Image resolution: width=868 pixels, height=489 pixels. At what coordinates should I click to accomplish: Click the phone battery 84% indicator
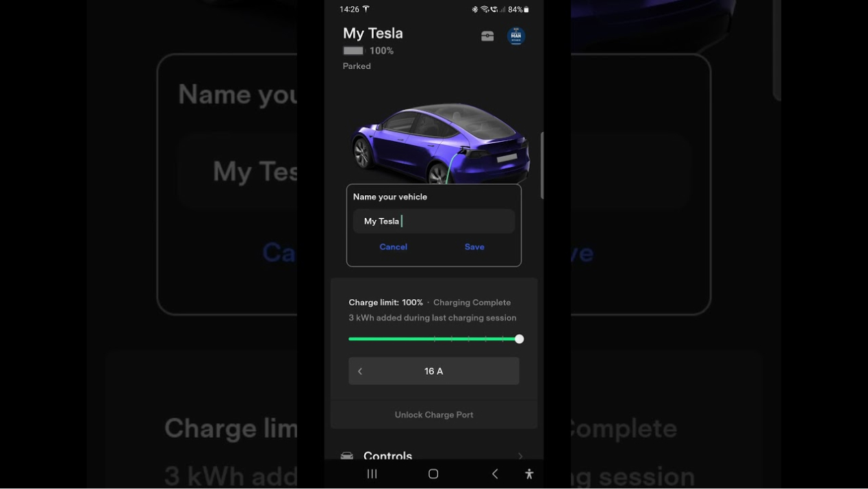point(518,10)
